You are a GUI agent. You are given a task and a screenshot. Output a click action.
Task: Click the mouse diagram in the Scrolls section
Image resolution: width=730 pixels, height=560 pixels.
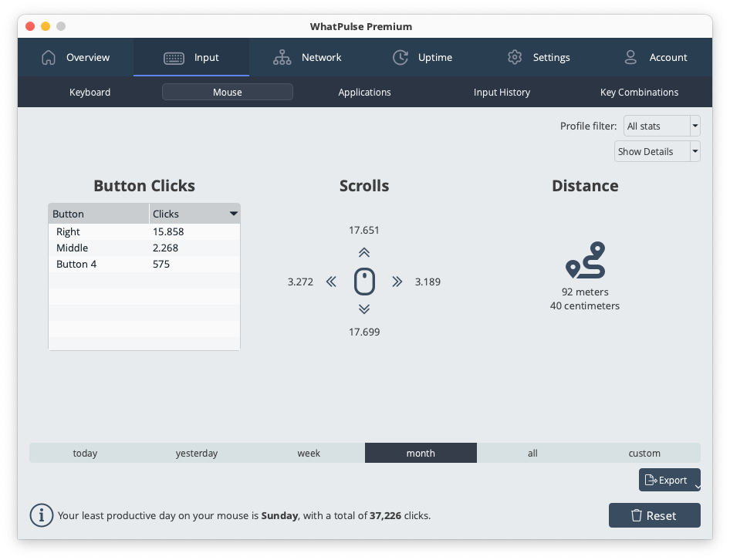point(363,282)
